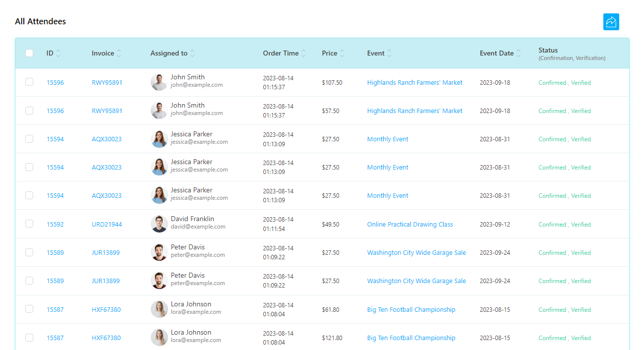The image size is (644, 350).
Task: Click the event date 2023-09-12
Action: point(495,225)
